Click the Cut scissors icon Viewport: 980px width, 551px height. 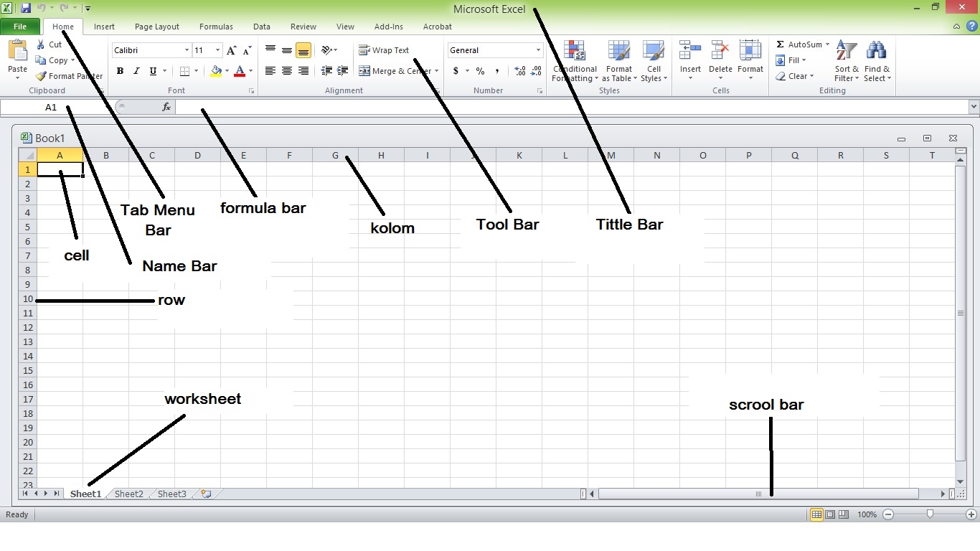tap(41, 44)
